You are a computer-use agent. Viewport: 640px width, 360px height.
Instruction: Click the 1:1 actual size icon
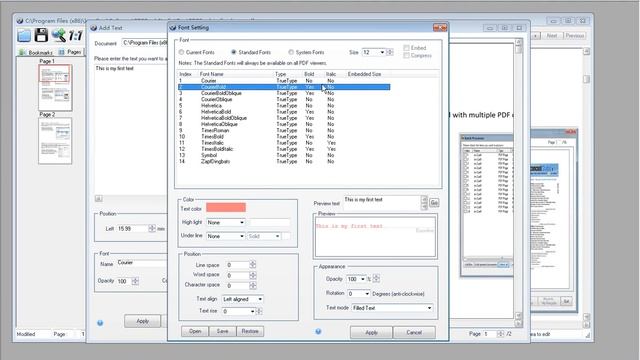(76, 36)
